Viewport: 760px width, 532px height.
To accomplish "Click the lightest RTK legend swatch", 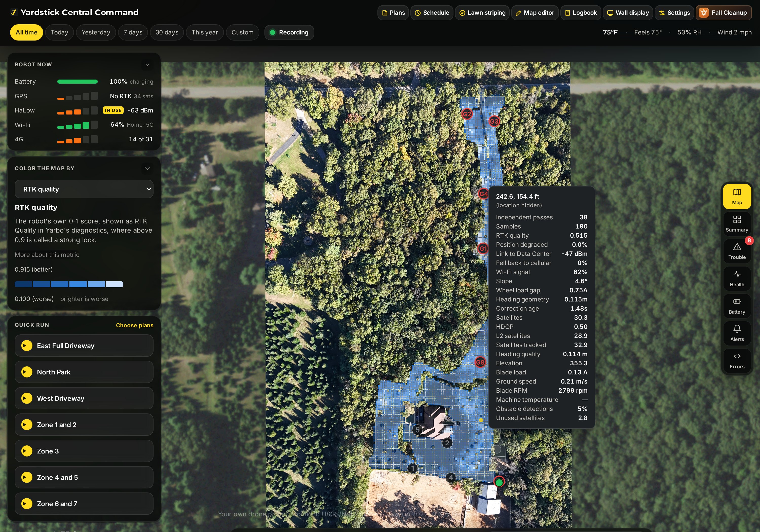I will 115,284.
